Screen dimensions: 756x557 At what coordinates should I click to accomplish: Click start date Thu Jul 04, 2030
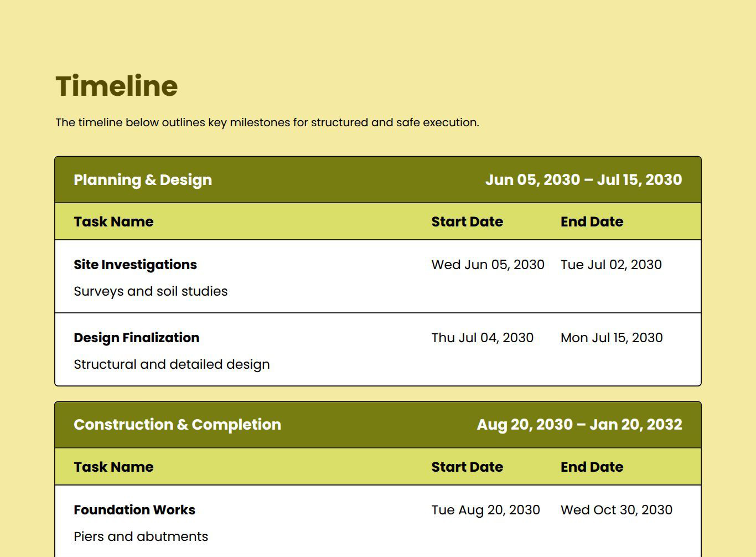click(482, 338)
